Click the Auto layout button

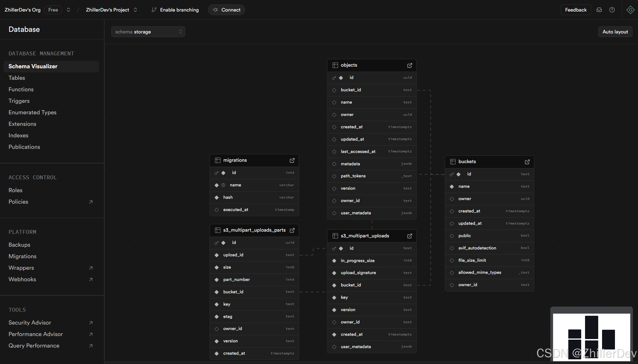[x=615, y=32]
